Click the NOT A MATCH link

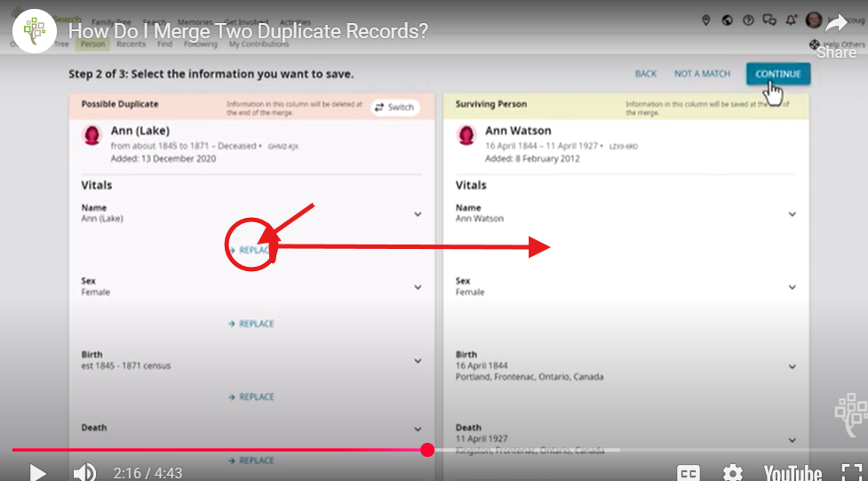[703, 74]
